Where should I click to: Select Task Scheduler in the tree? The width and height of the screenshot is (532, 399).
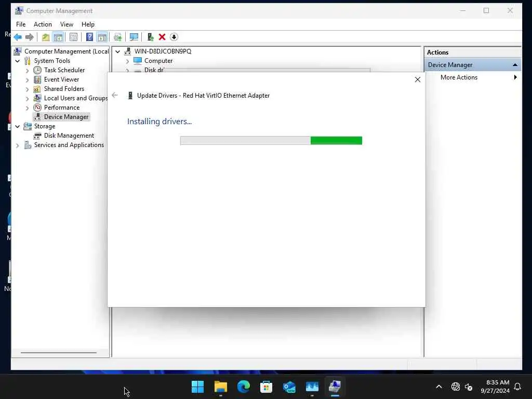64,70
